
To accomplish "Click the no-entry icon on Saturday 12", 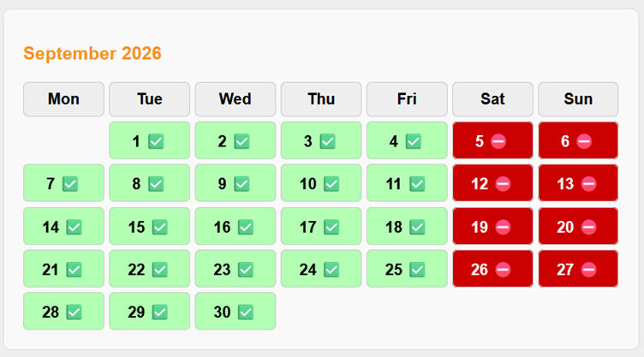I will (x=503, y=184).
